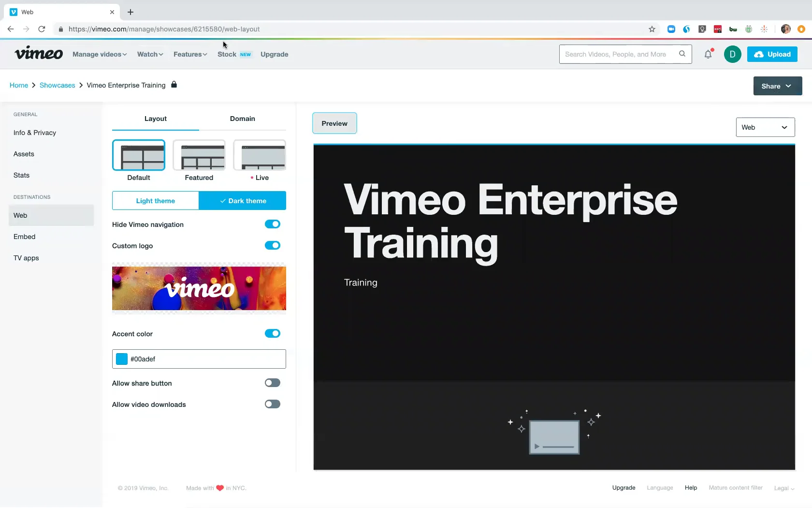The width and height of the screenshot is (812, 508).
Task: Close the Web browser tab
Action: coord(112,12)
